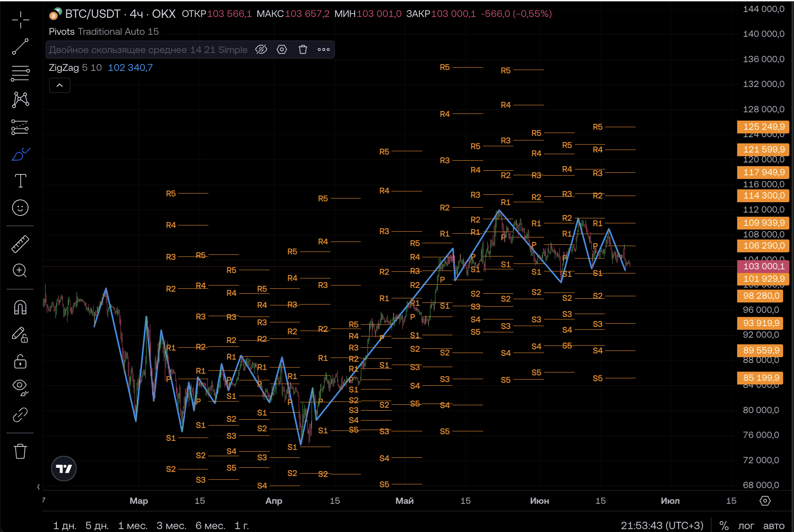Click pivot price label 125 249,9
Viewport: 794px width, 532px height.
[x=763, y=126]
